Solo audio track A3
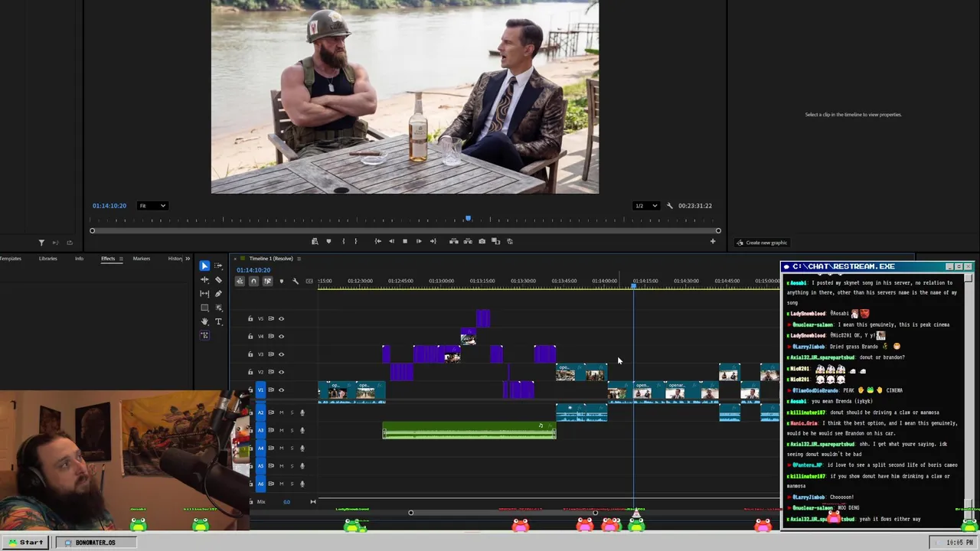Screen dimensions: 980x551 [291, 430]
